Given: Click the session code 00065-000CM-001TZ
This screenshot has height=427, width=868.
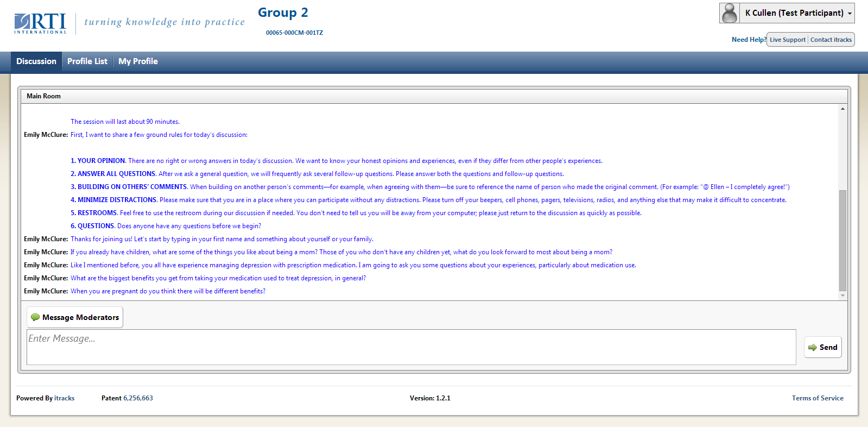Looking at the screenshot, I should [x=294, y=33].
